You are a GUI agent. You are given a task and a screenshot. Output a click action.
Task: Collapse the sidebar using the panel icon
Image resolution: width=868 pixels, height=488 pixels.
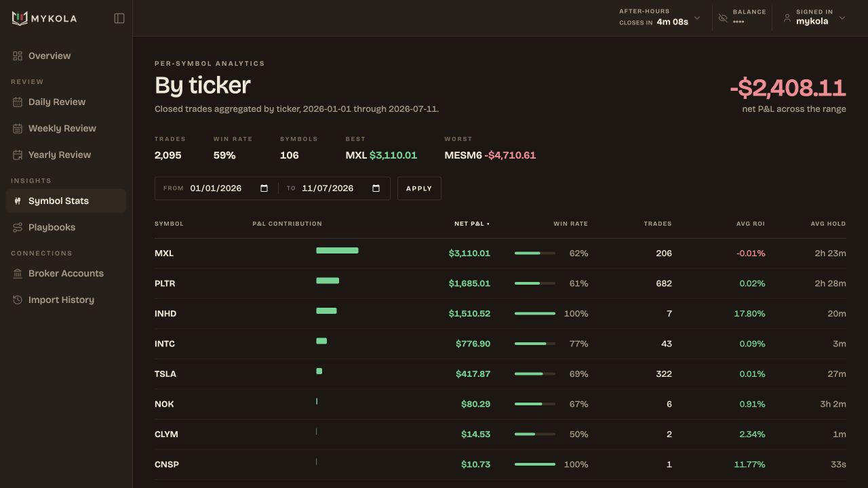coord(119,18)
